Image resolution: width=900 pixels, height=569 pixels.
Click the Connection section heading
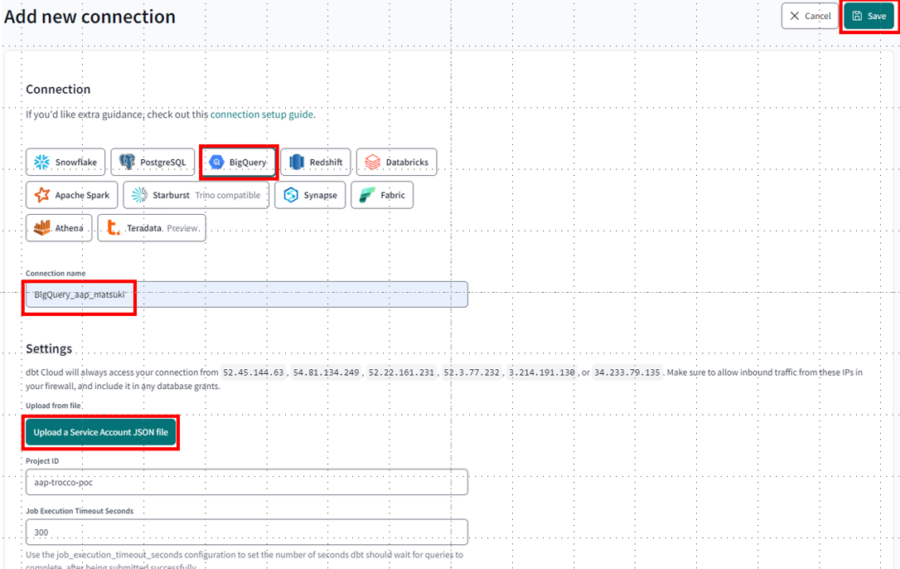(x=58, y=89)
